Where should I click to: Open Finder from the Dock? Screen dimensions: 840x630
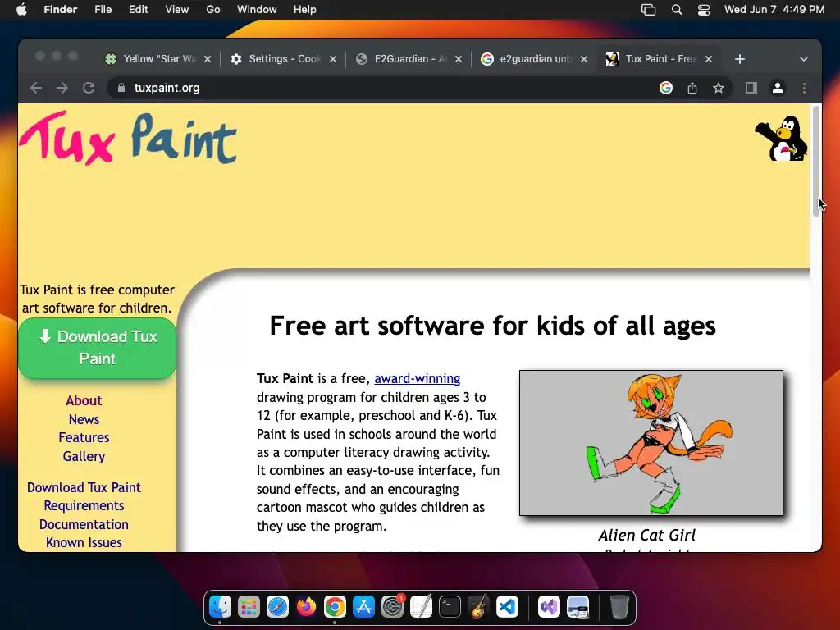pos(220,607)
